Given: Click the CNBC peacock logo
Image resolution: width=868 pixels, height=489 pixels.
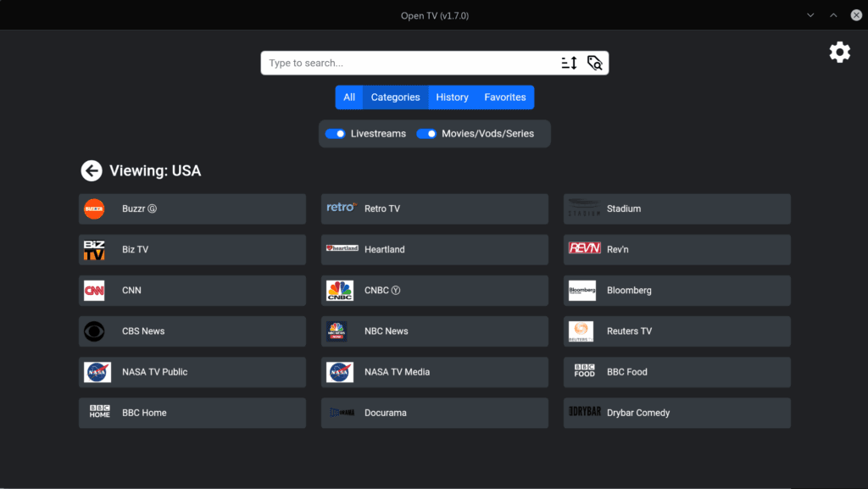Looking at the screenshot, I should (x=340, y=291).
